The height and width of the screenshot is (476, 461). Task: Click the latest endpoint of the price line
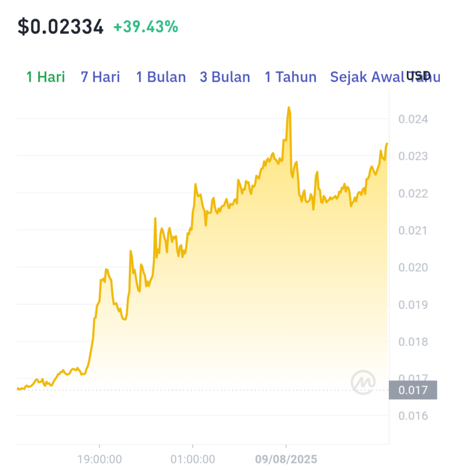[387, 143]
